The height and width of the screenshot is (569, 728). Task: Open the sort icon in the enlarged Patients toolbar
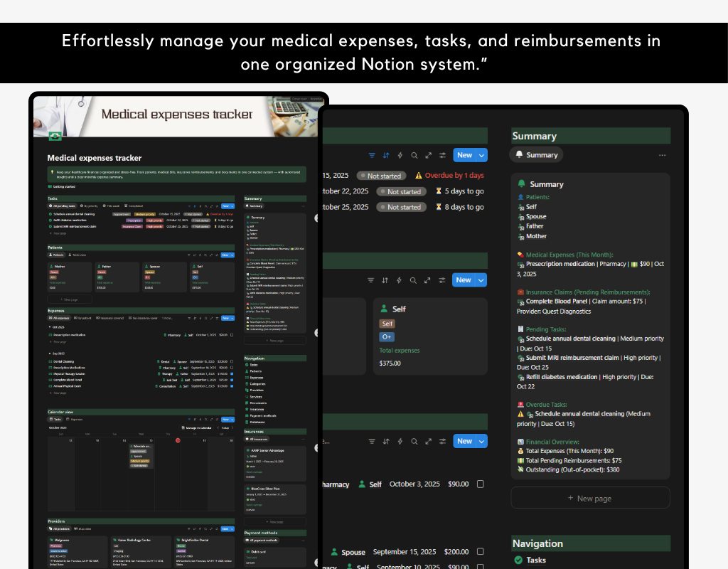pyautogui.click(x=385, y=280)
